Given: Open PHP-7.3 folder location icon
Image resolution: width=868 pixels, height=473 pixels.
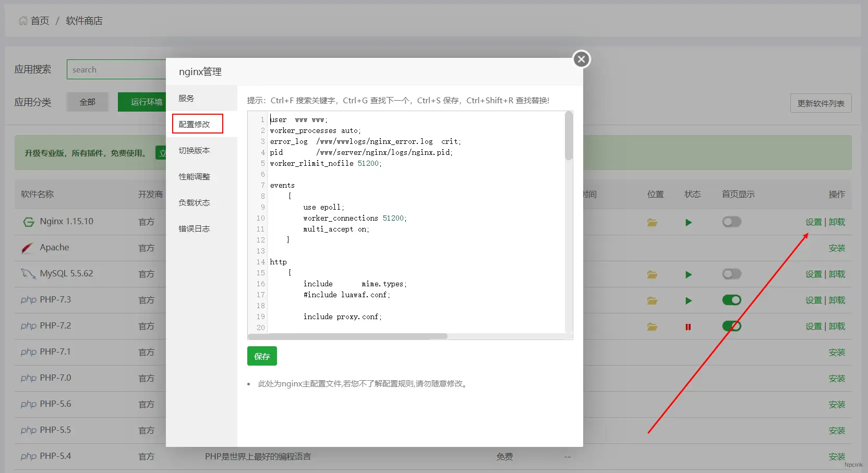Looking at the screenshot, I should (652, 300).
